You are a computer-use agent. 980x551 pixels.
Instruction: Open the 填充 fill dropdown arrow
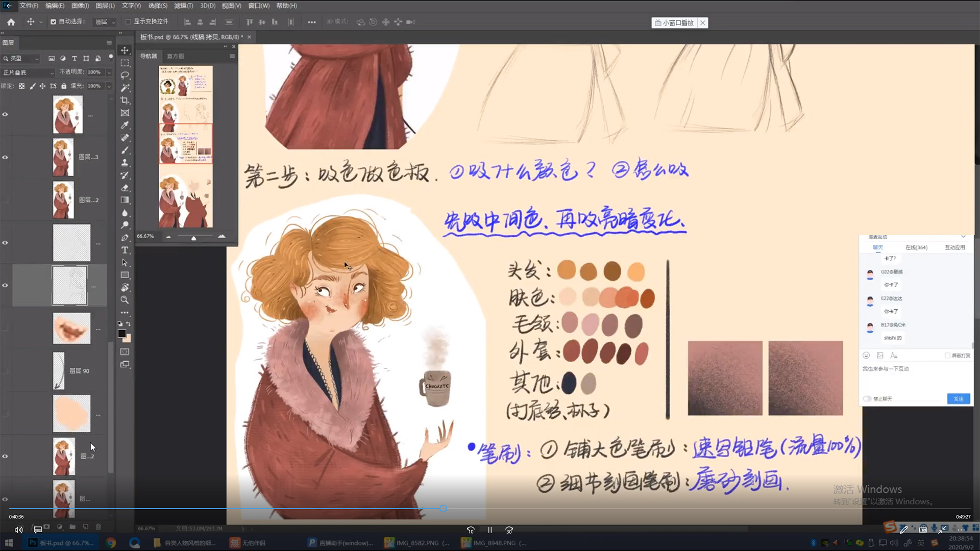[109, 86]
